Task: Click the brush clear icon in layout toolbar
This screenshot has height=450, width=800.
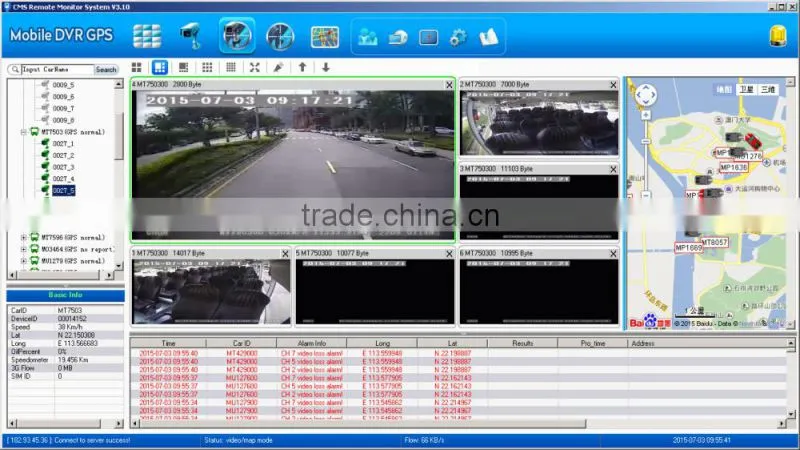Action: 278,67
